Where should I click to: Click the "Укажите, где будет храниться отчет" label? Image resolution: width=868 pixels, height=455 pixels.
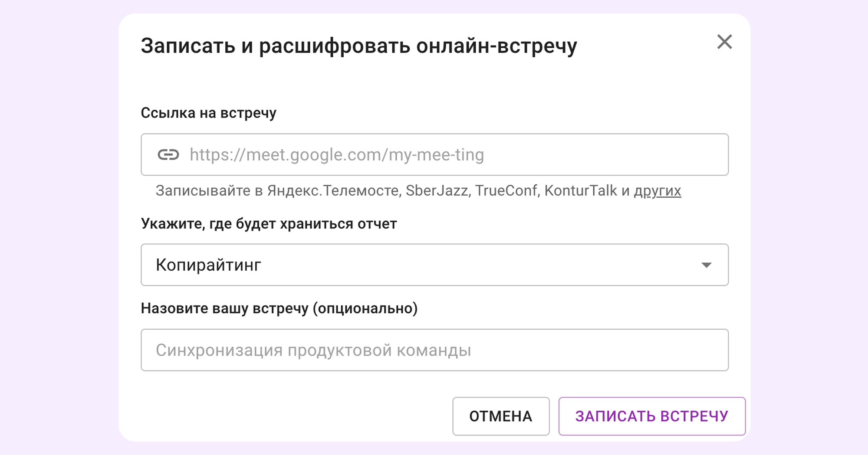269,224
